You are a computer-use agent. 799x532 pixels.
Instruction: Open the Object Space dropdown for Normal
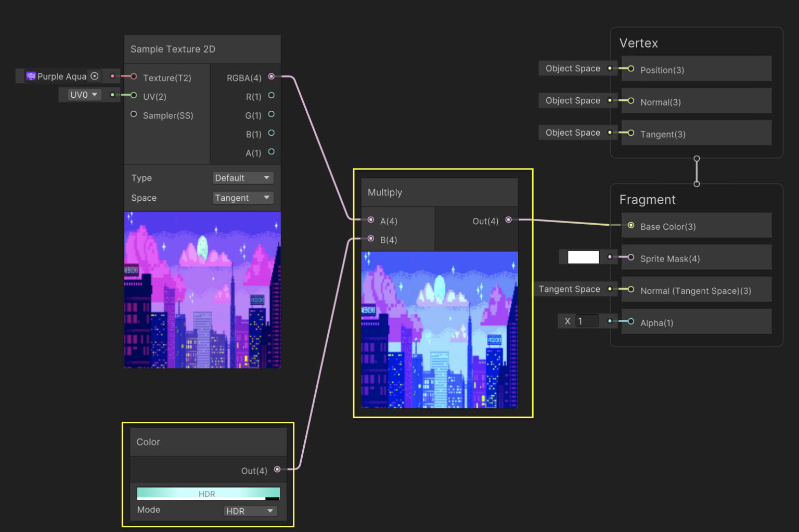[x=572, y=100]
